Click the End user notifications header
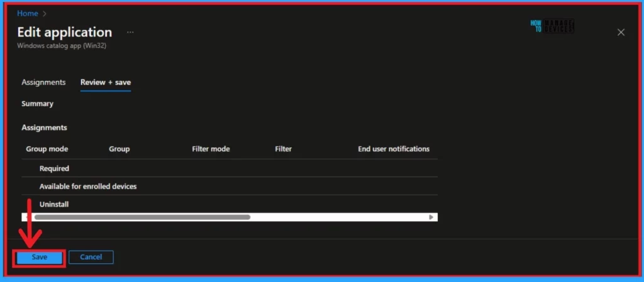644x282 pixels. [394, 149]
